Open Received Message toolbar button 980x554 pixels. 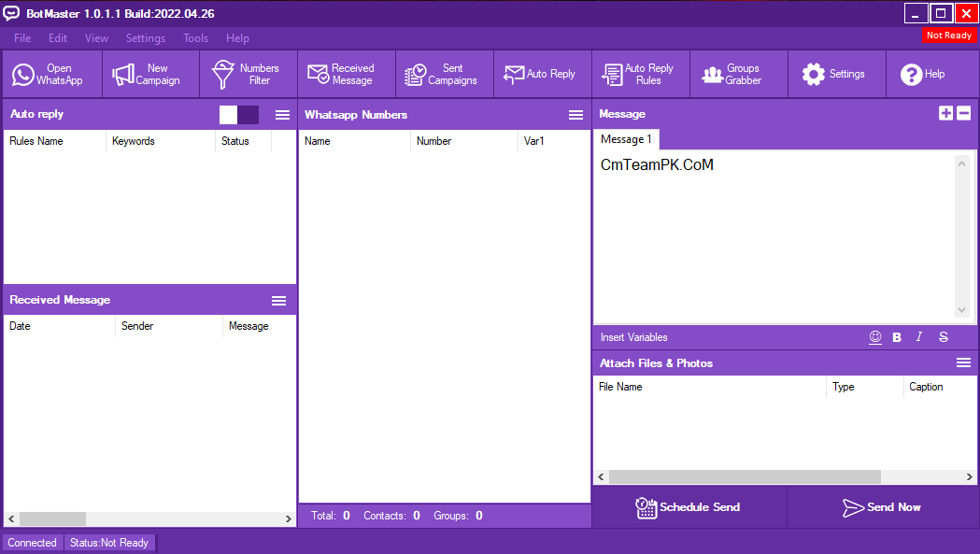tap(347, 75)
